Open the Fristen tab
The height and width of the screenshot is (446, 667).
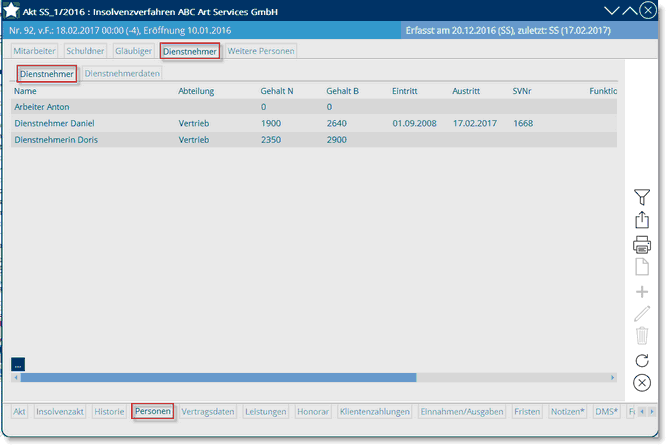click(x=527, y=412)
